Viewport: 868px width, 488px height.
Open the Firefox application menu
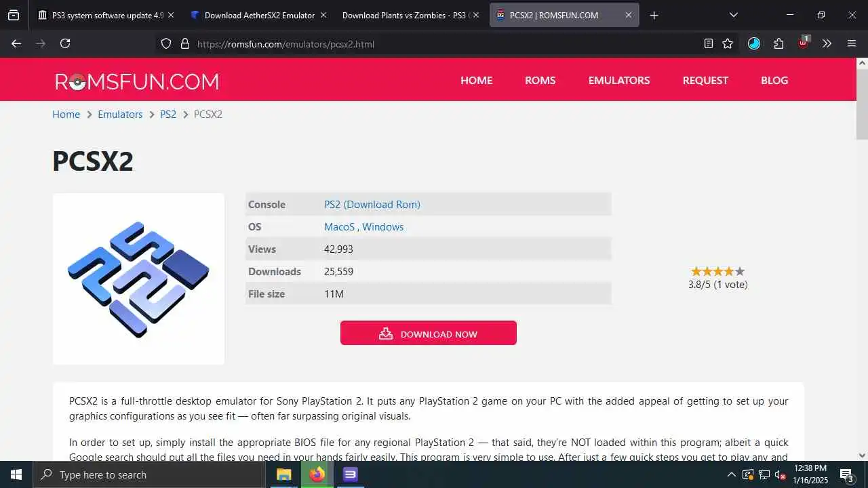coord(852,43)
